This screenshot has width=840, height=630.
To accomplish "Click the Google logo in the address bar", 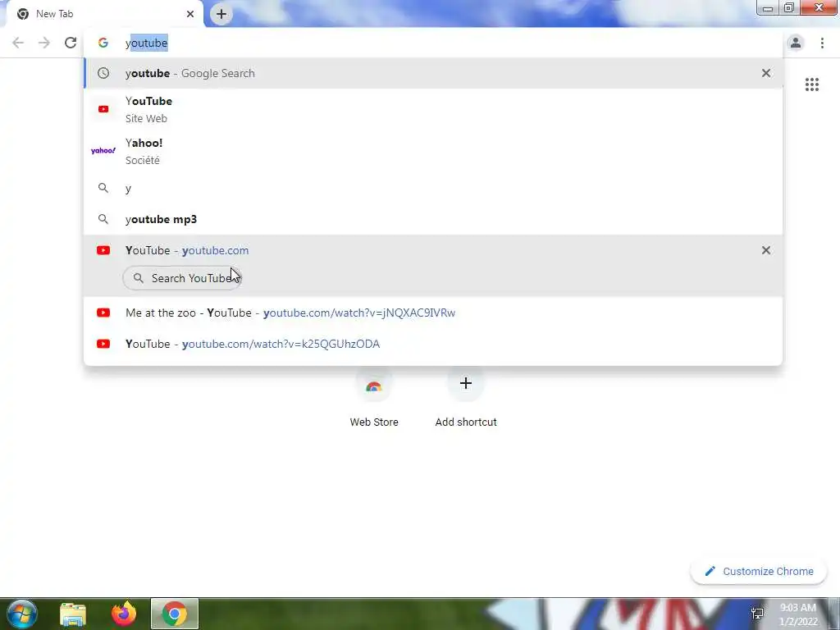I will (x=103, y=43).
